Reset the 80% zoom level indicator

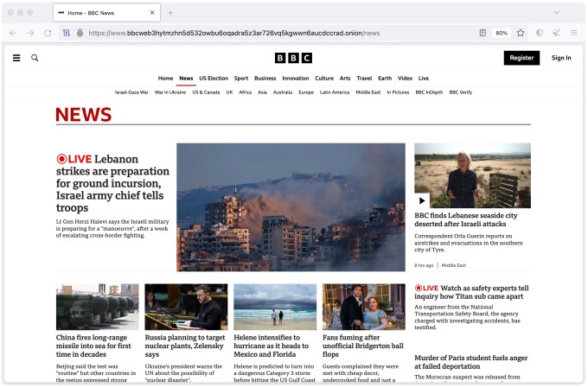point(502,33)
